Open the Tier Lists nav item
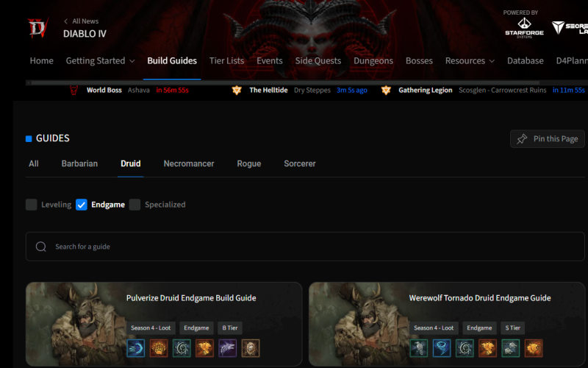This screenshot has height=368, width=588. click(226, 61)
